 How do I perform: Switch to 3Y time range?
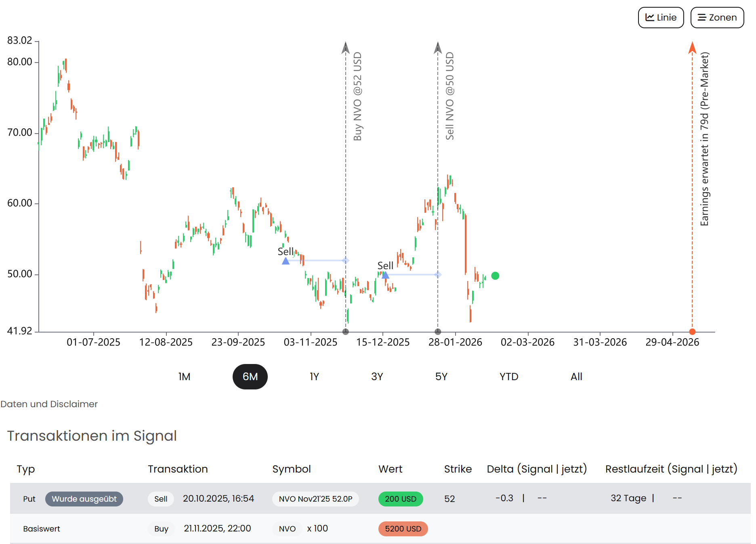click(377, 377)
